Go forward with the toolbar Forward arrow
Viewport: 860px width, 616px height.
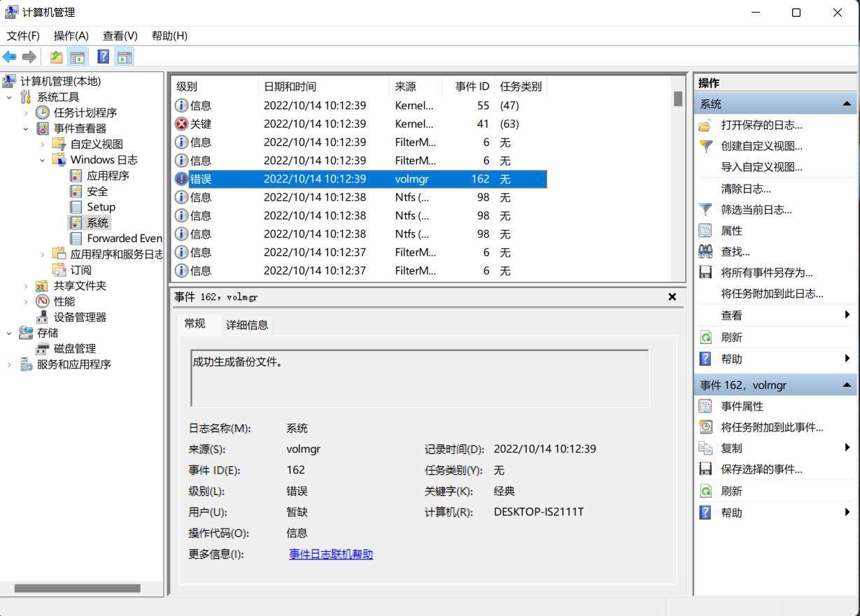click(x=29, y=57)
